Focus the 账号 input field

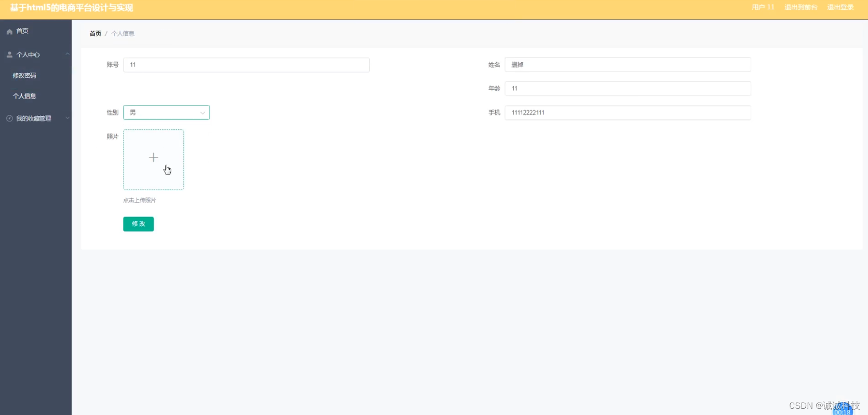coord(246,65)
